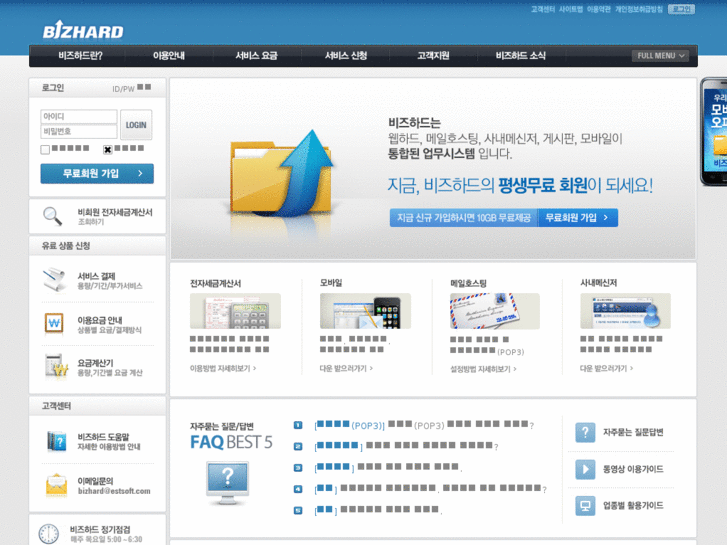The height and width of the screenshot is (545, 727).
Task: Open the 사내메신저 thumbnail image
Action: 625,311
